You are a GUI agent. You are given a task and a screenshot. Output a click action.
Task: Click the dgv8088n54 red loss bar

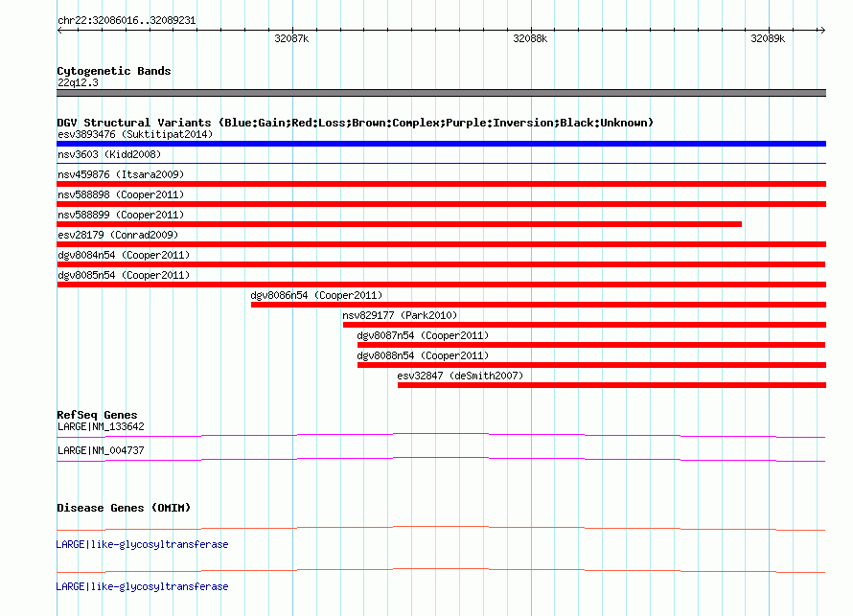[x=592, y=365]
